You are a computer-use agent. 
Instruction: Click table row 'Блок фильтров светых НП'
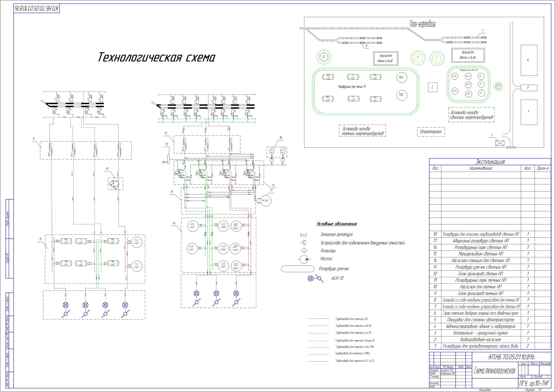[x=490, y=274]
